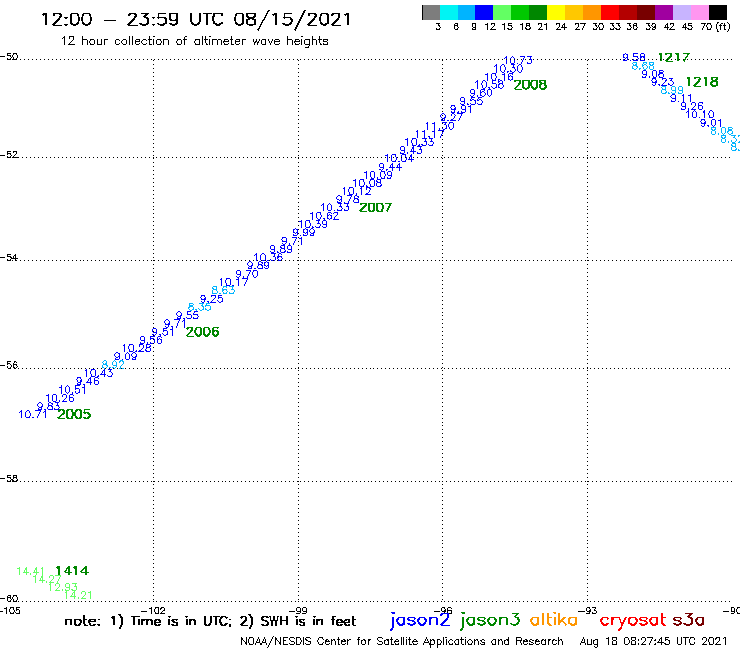This screenshot has height=650, width=740.
Task: Click the 9.58 wave height value
Action: 634,57
